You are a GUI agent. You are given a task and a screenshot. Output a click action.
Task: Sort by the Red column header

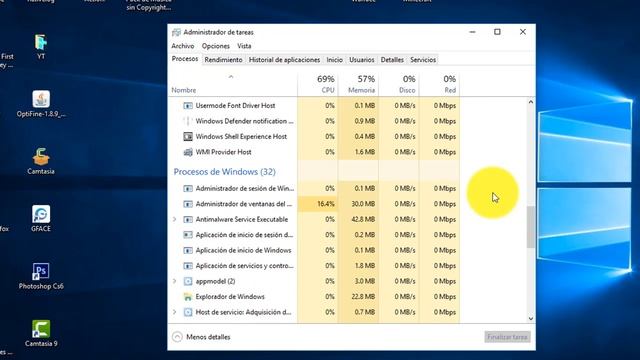tap(440, 84)
